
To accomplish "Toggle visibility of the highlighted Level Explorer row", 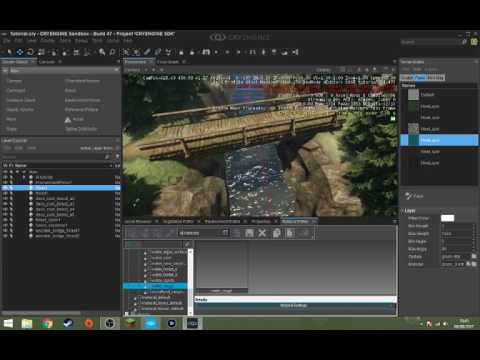I will click(5, 188).
